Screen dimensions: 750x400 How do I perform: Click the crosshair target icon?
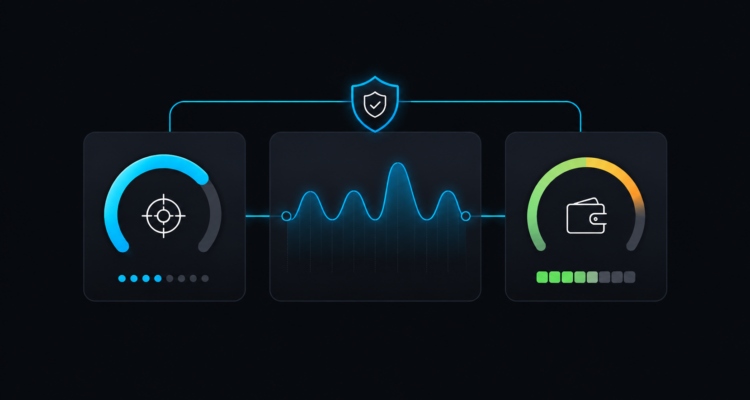click(164, 216)
